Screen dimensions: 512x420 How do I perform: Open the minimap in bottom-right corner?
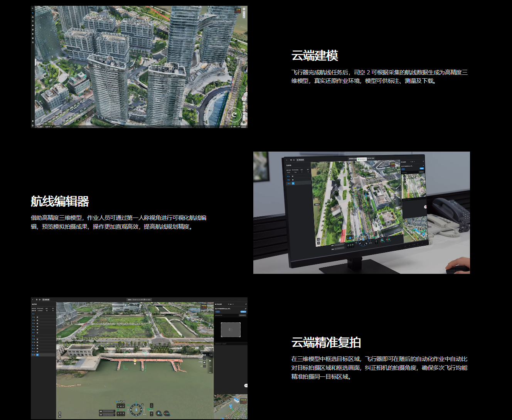tap(231, 407)
